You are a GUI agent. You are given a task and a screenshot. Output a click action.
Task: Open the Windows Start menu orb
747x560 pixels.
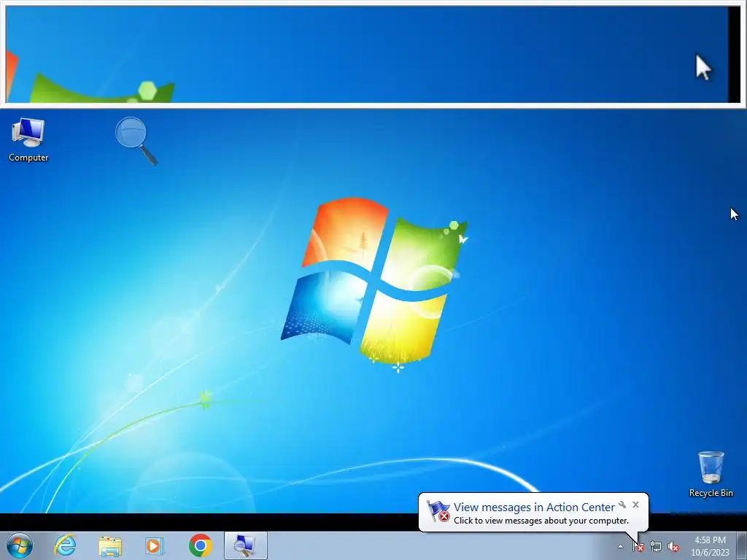(x=20, y=545)
